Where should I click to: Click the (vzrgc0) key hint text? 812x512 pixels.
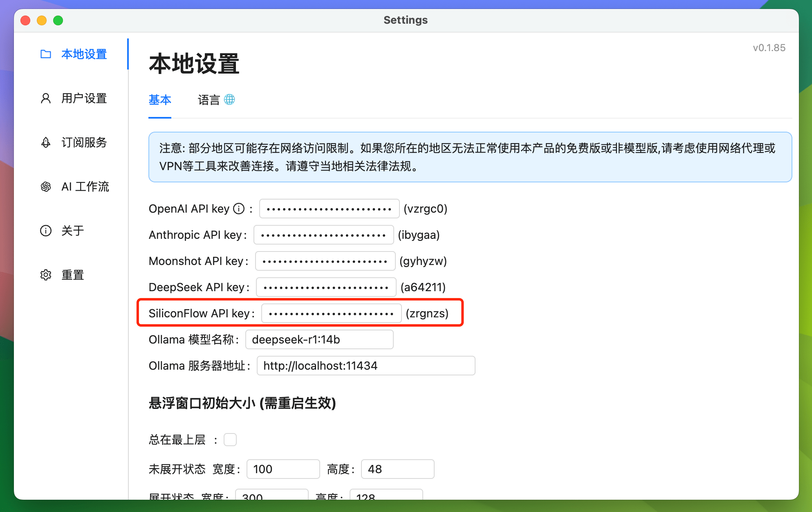(425, 209)
